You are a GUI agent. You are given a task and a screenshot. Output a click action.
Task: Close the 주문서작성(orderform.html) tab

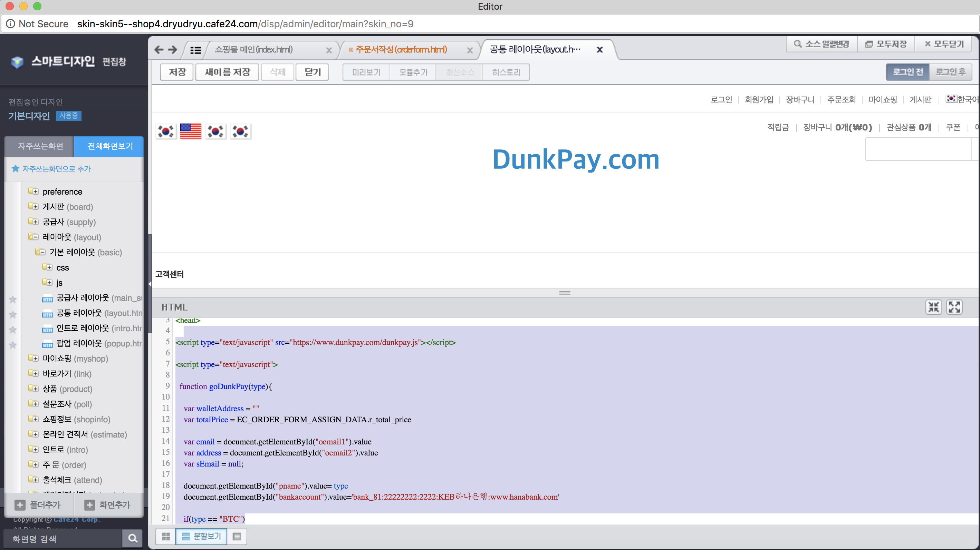(x=470, y=50)
